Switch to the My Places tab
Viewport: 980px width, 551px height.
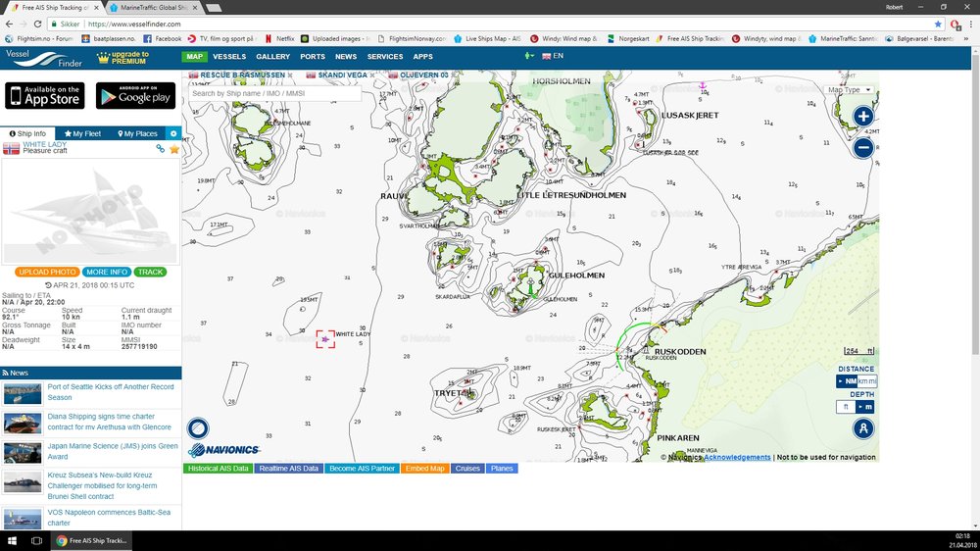(x=137, y=133)
